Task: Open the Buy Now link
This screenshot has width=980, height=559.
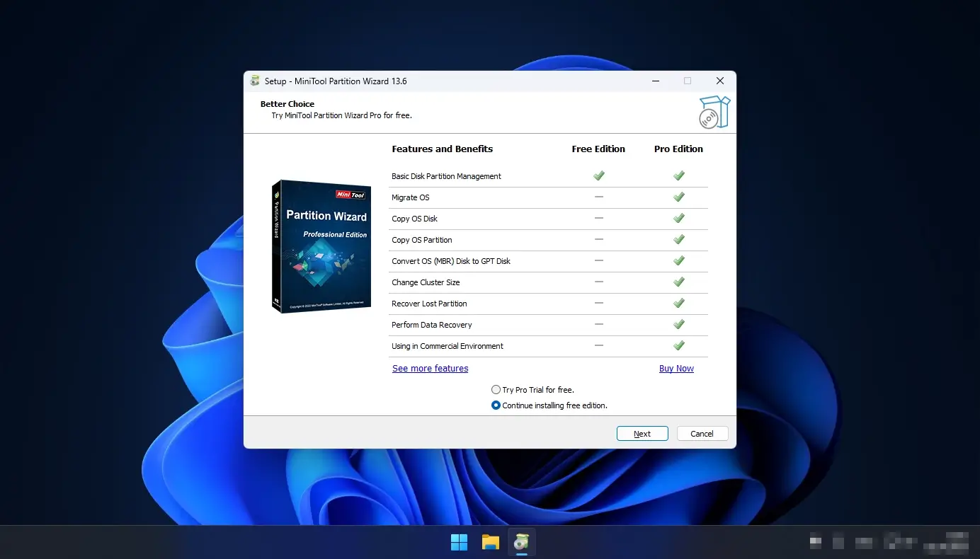Action: coord(676,369)
